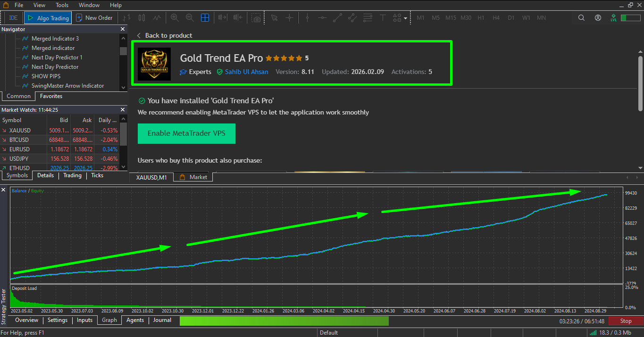Click the Gold Trend EA Pro logo
The image size is (644, 337).
(154, 64)
